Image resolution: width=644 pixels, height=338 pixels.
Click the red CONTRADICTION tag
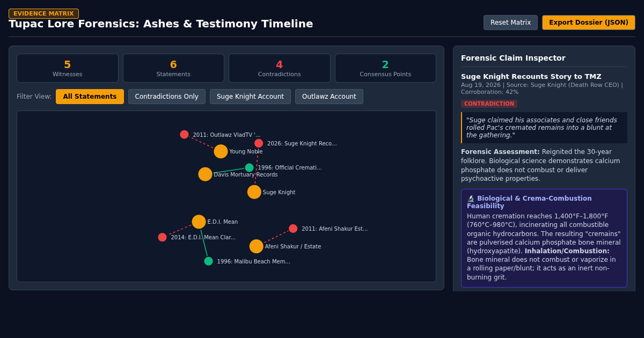pos(489,104)
